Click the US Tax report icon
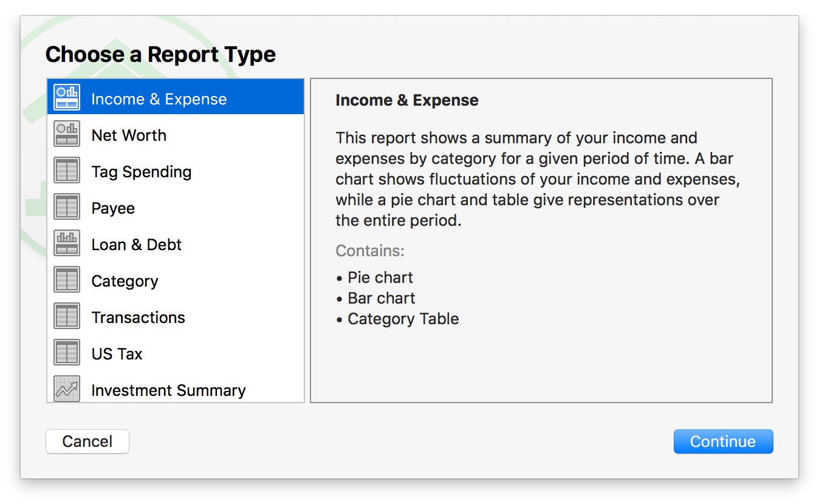Image resolution: width=819 pixels, height=504 pixels. (67, 353)
